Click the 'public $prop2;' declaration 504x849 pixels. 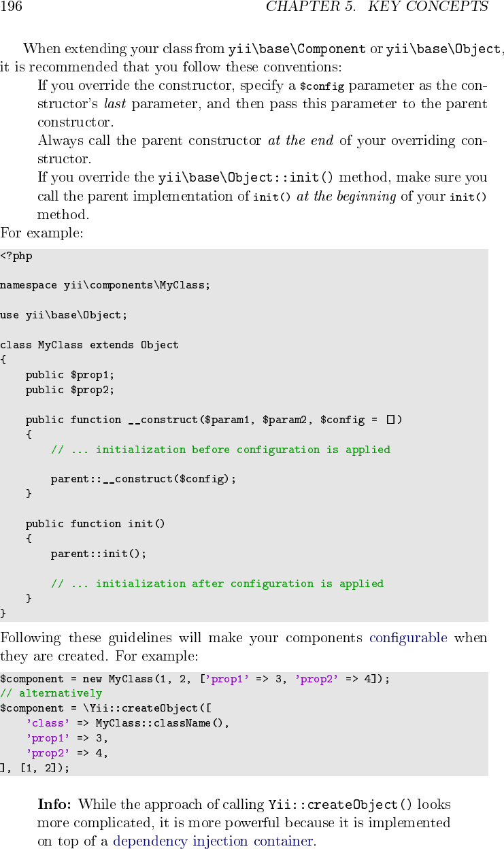click(70, 390)
